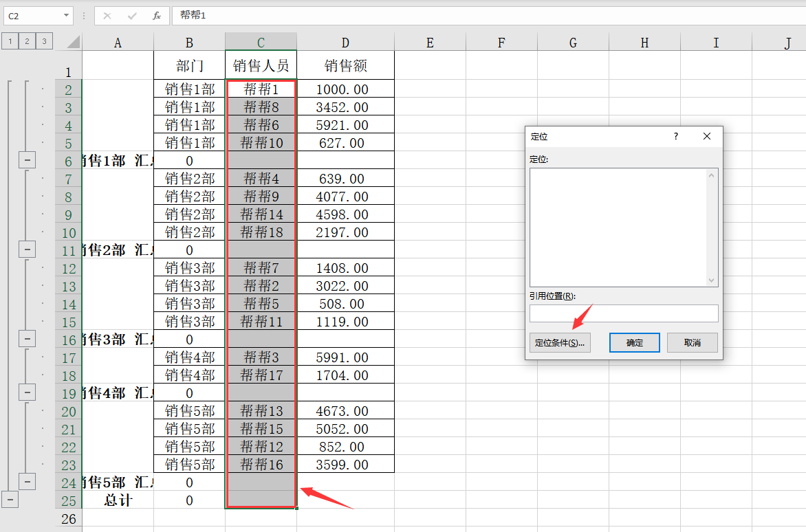Click the 销售4部 cell in row 17
806x532 pixels.
[x=189, y=357]
